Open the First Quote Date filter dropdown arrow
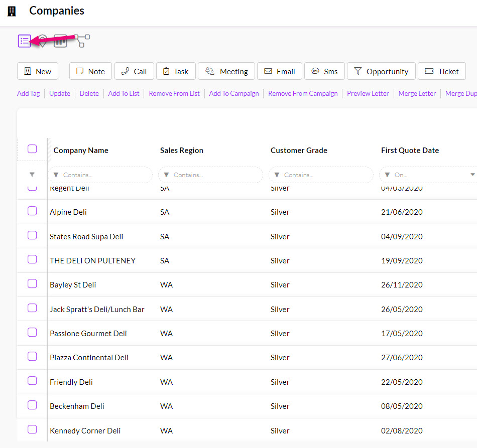Image resolution: width=477 pixels, height=448 pixels. [x=472, y=175]
